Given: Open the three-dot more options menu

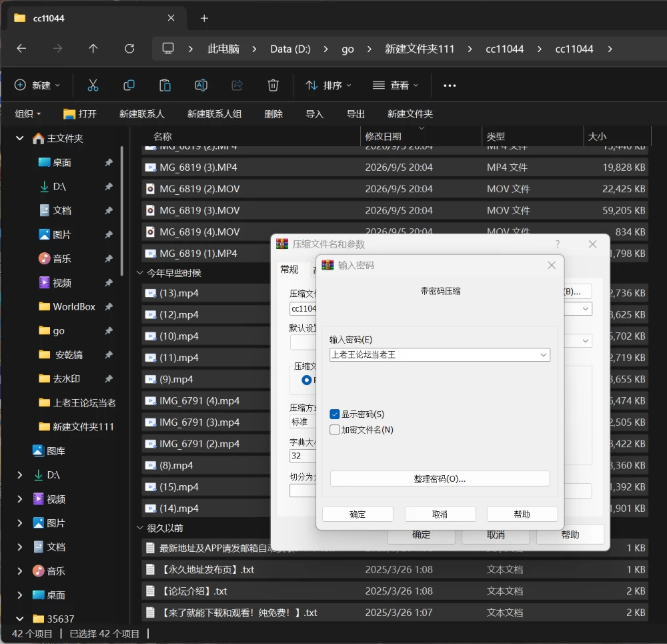Looking at the screenshot, I should (x=450, y=85).
